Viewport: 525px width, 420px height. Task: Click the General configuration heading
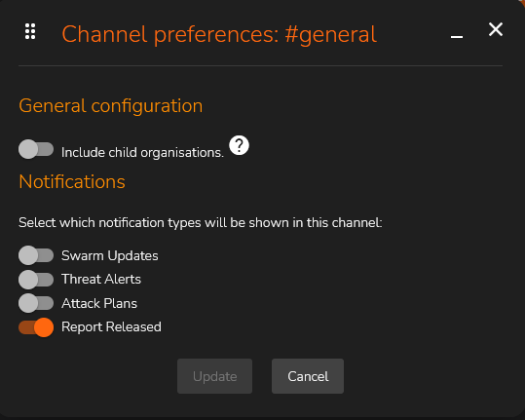point(110,106)
